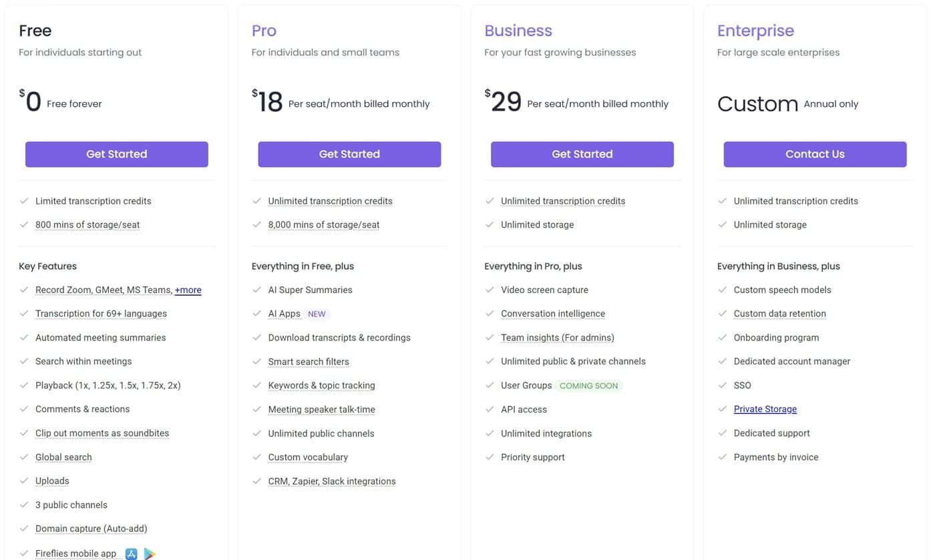Screen dimensions: 935x560
Task: Click the Google Play icon beside Fireflies mobile app
Action: (150, 553)
